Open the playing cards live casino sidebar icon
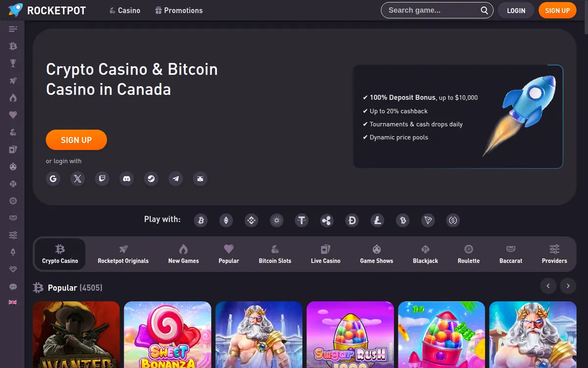Screen dimensions: 588x368 click(x=13, y=149)
